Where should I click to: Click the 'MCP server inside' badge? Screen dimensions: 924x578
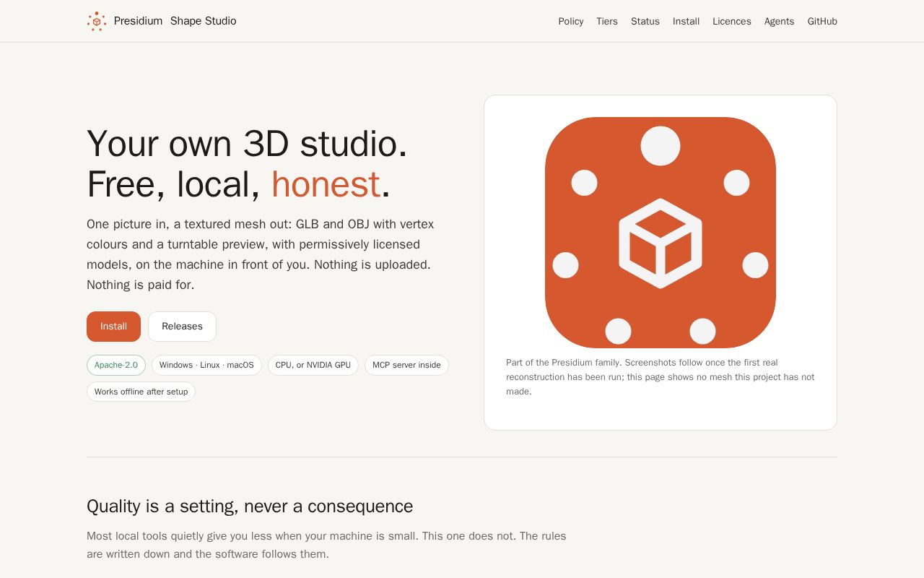406,365
